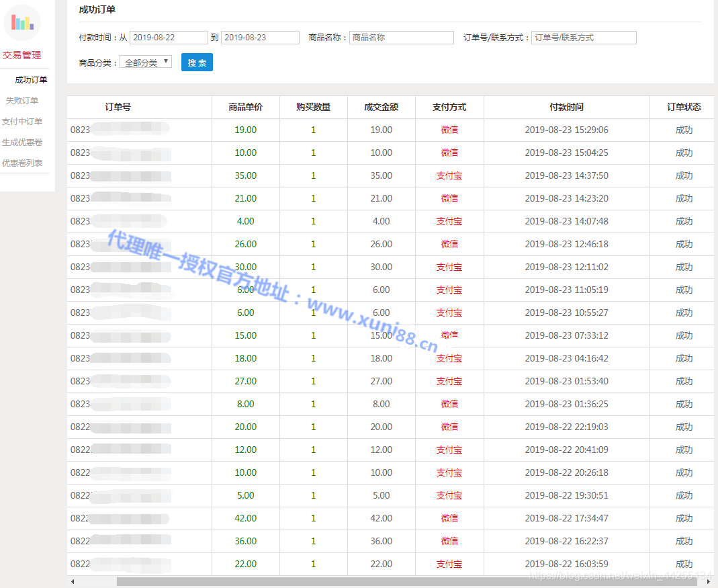Click unit price 35.00
This screenshot has width=718, height=588.
pos(245,175)
